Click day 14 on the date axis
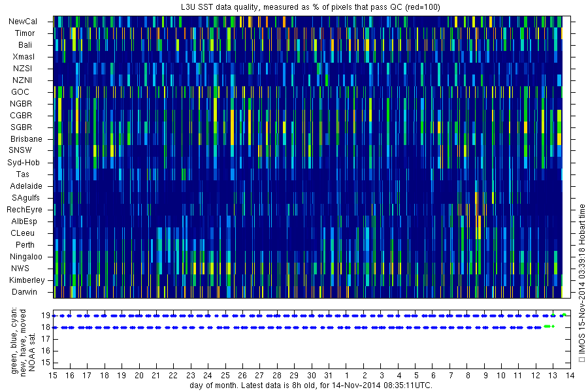The width and height of the screenshot is (588, 392). coord(570,376)
